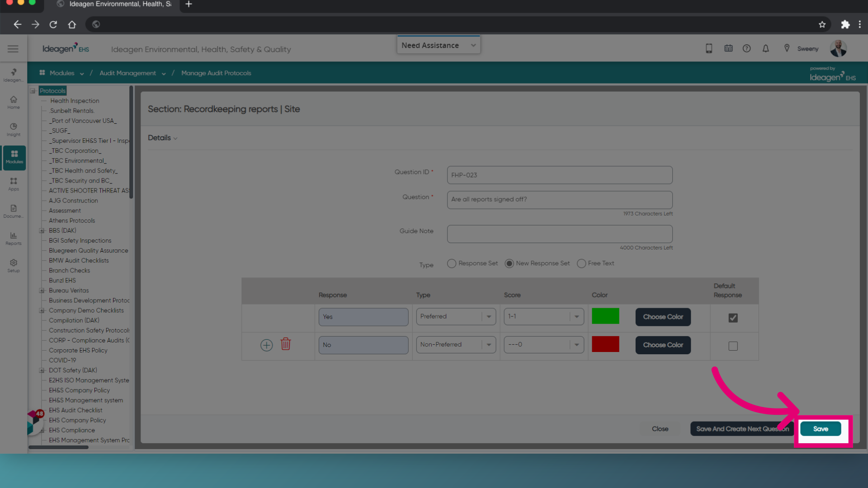Select Health Inspection protocol
Screen dimensions: 868x488
click(75, 101)
